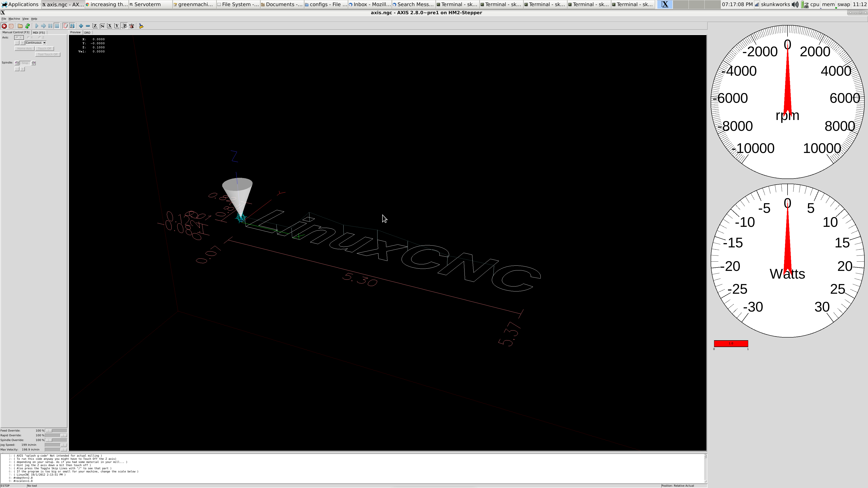Select the X axis radio button

pos(19,37)
